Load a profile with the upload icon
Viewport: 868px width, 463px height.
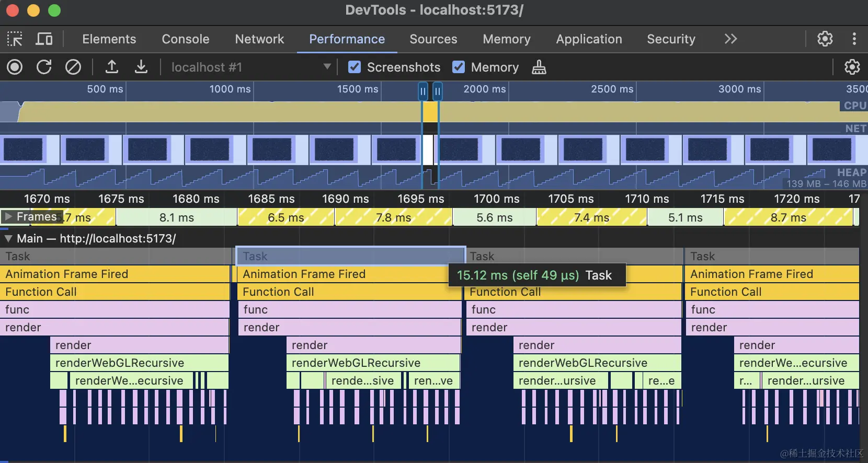(112, 67)
